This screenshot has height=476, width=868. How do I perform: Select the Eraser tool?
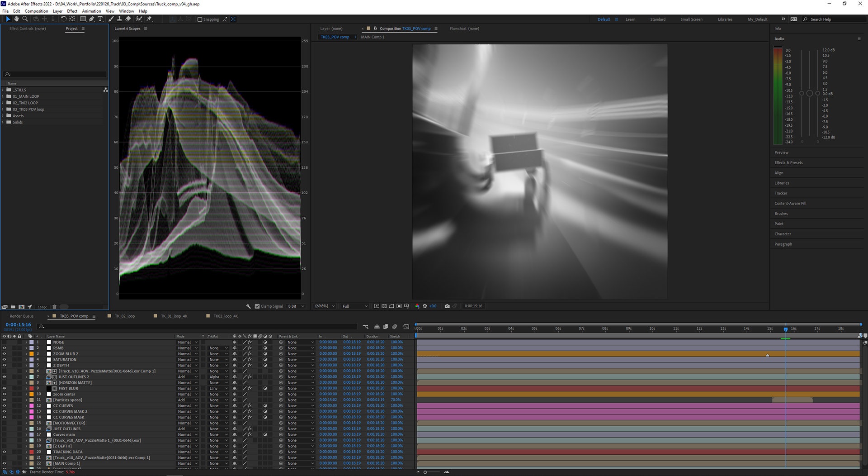click(x=128, y=19)
